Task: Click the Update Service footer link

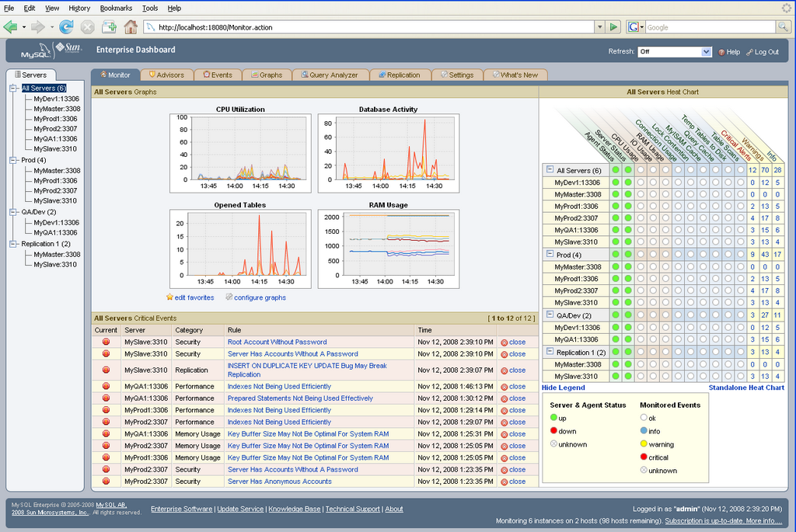Action: tap(240, 509)
